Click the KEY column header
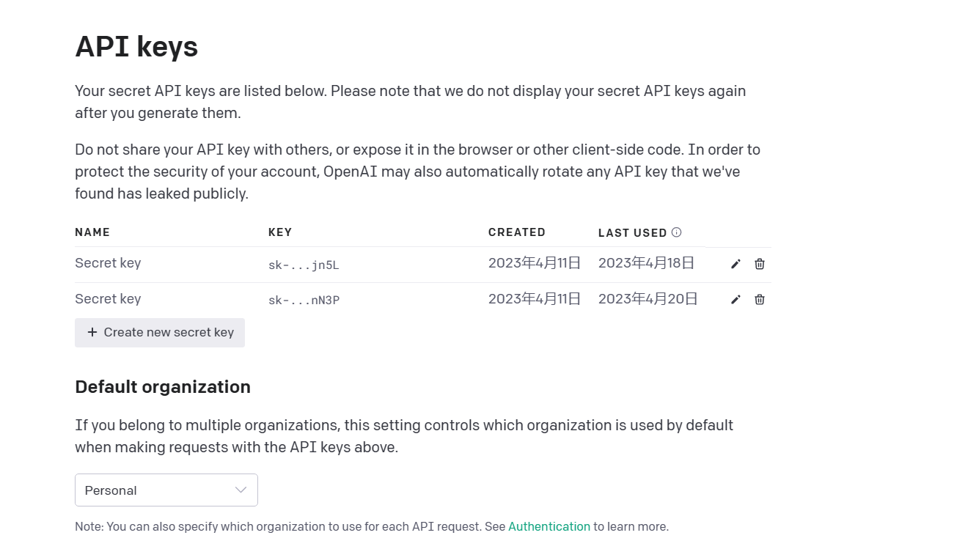Viewport: 954px width, 560px height. [x=280, y=232]
